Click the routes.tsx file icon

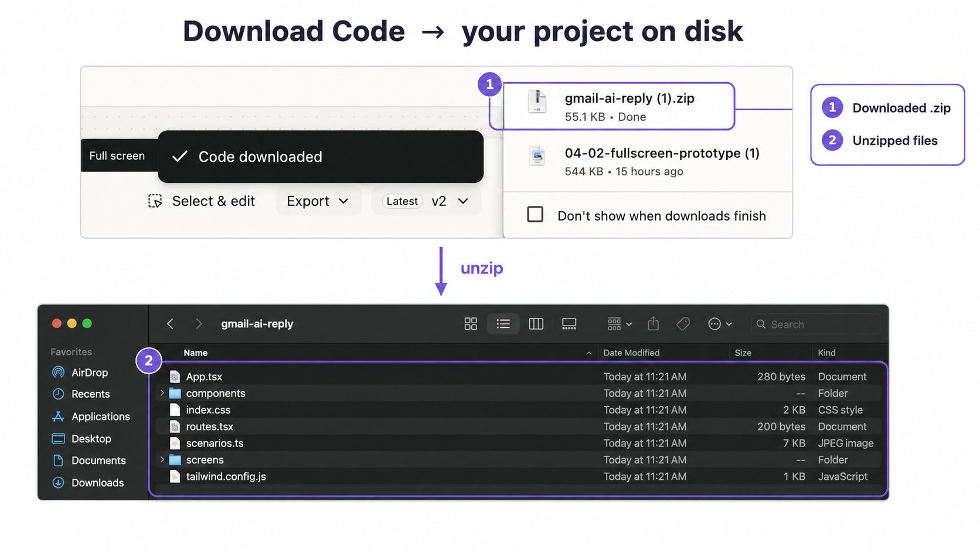click(175, 426)
